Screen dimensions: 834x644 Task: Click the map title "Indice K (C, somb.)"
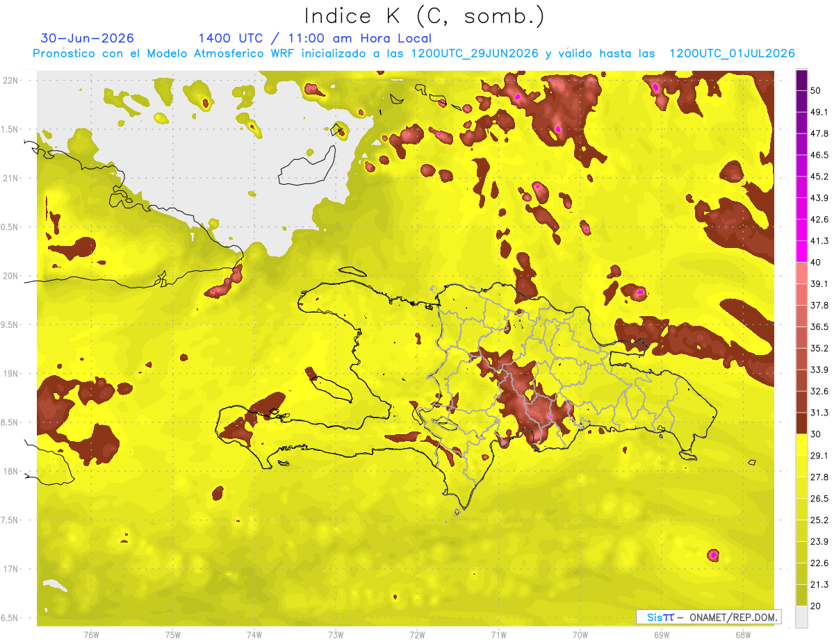pyautogui.click(x=424, y=15)
